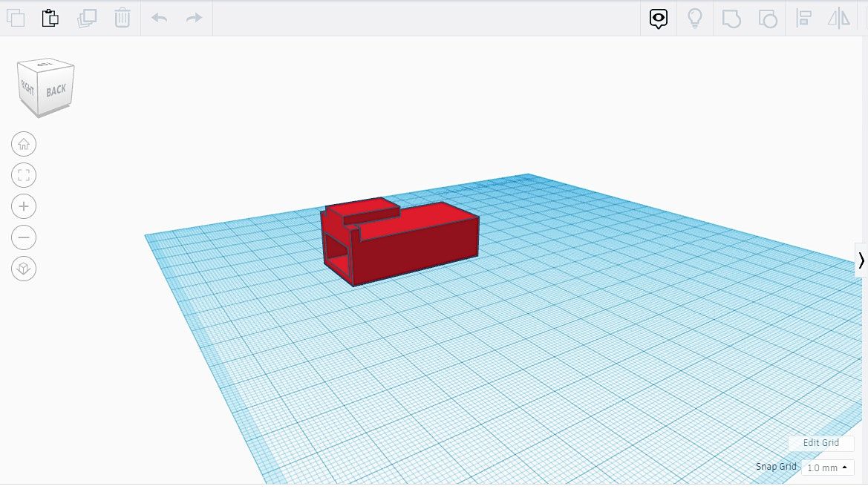Fit all shapes in view

point(24,175)
